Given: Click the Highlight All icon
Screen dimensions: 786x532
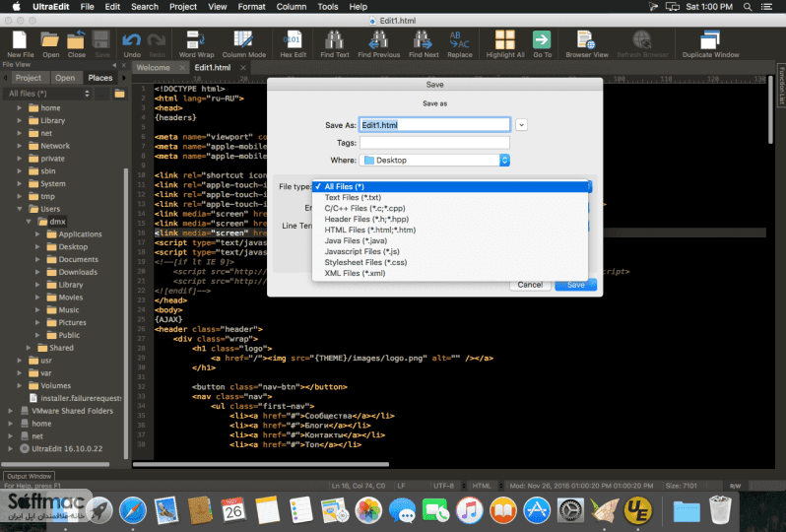Looking at the screenshot, I should point(504,43).
